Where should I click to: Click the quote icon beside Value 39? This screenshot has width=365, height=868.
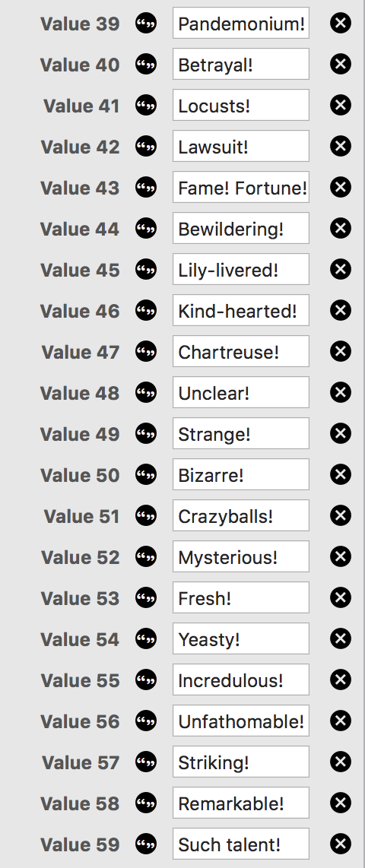coord(146,24)
